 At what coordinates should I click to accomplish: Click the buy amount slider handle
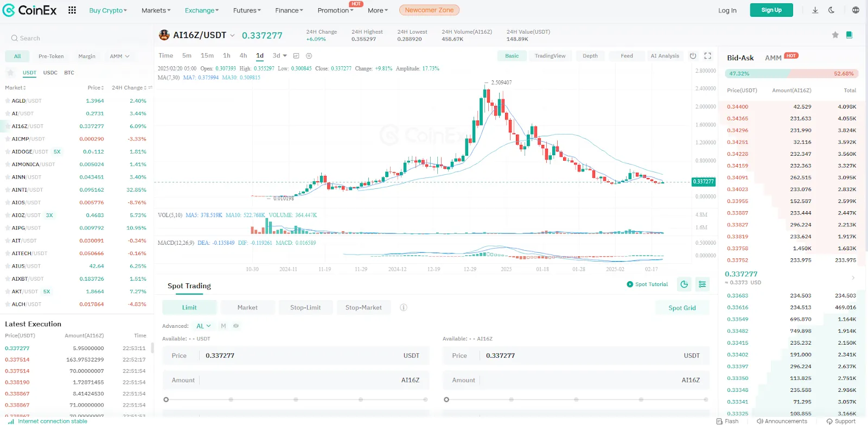166,399
